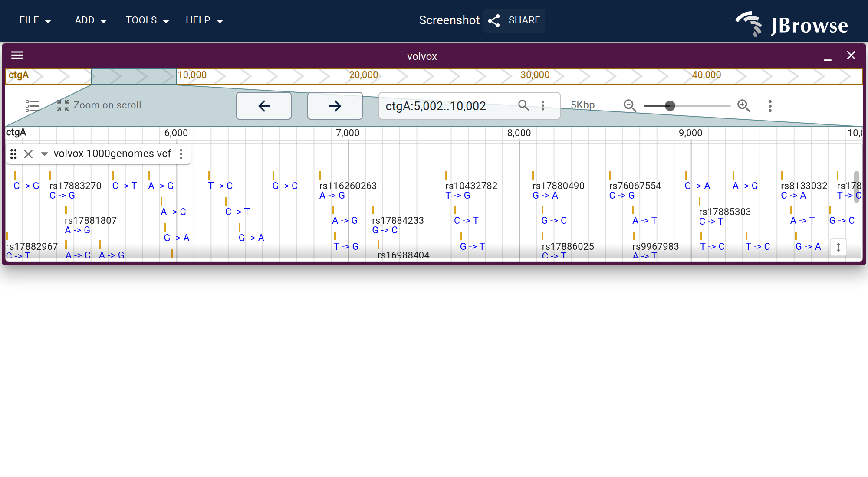Screen dimensions: 868x477
Task: Click variant rs17884233
Action: pos(398,220)
